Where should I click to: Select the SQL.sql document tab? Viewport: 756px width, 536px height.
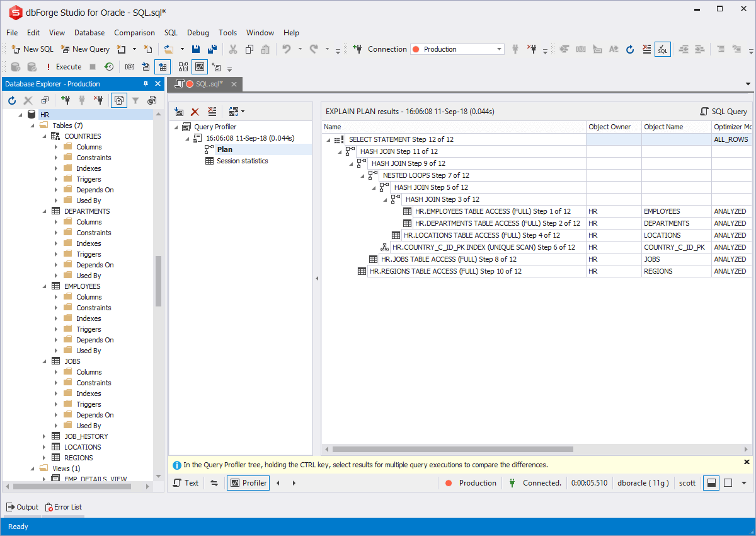click(205, 84)
